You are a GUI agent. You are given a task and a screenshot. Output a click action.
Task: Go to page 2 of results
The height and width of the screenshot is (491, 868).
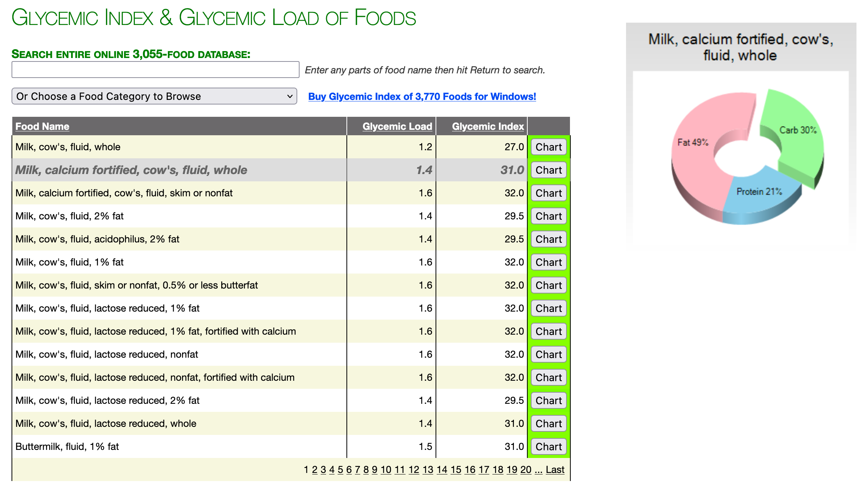315,469
